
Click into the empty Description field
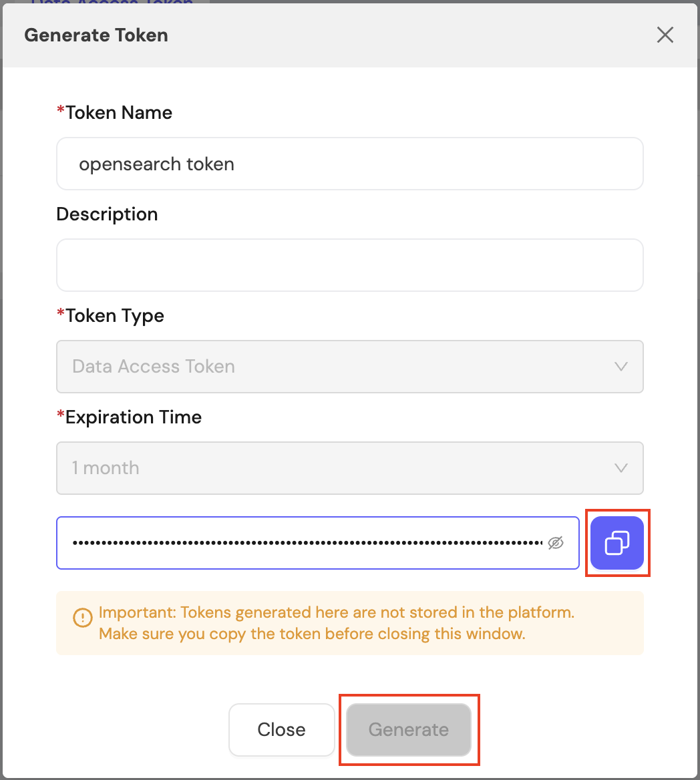click(x=350, y=265)
